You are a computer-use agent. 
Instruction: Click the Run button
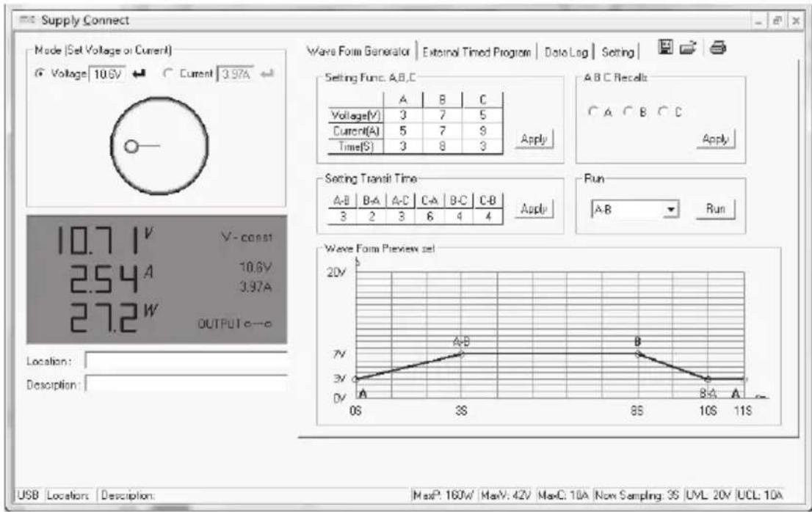(x=715, y=209)
